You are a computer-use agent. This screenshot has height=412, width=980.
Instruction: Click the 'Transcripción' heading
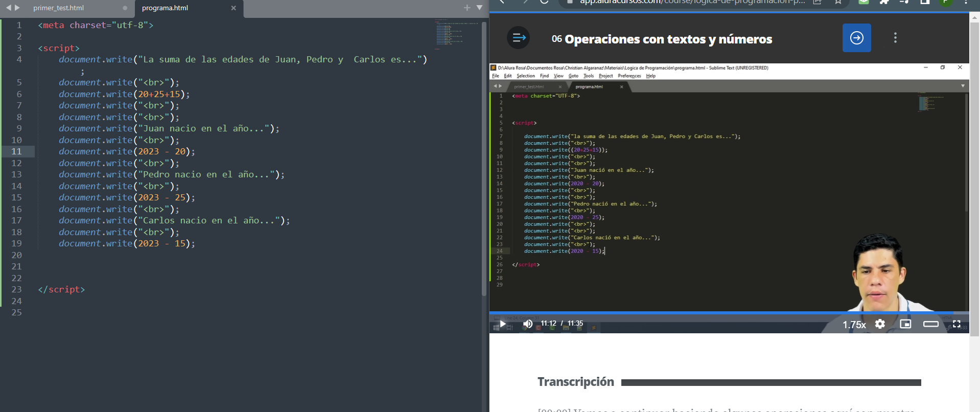[576, 382]
